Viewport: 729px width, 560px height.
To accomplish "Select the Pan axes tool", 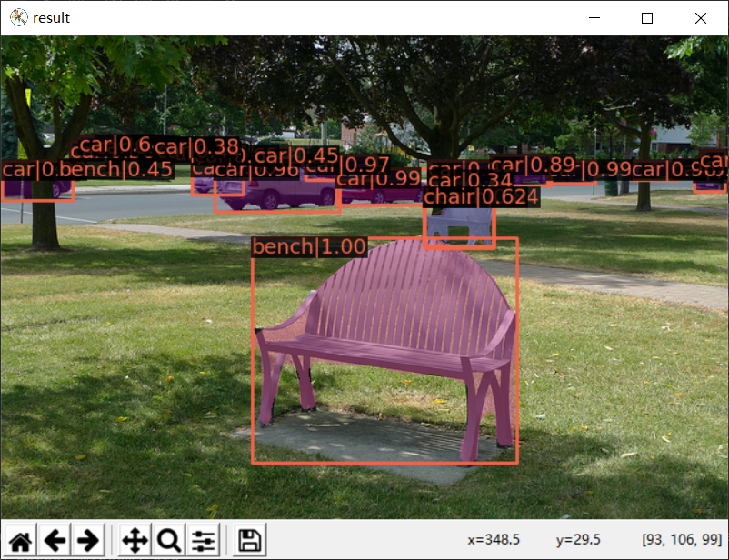I will coord(135,541).
